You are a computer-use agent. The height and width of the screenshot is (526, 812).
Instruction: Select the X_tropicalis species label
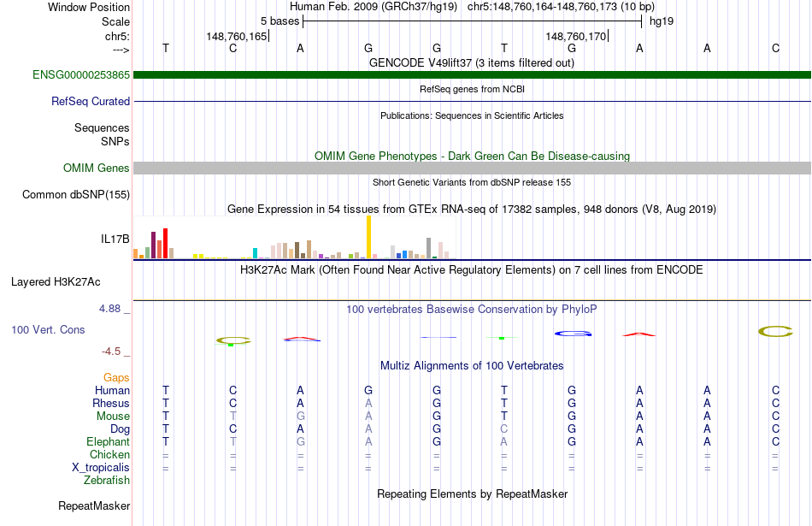coord(101,468)
